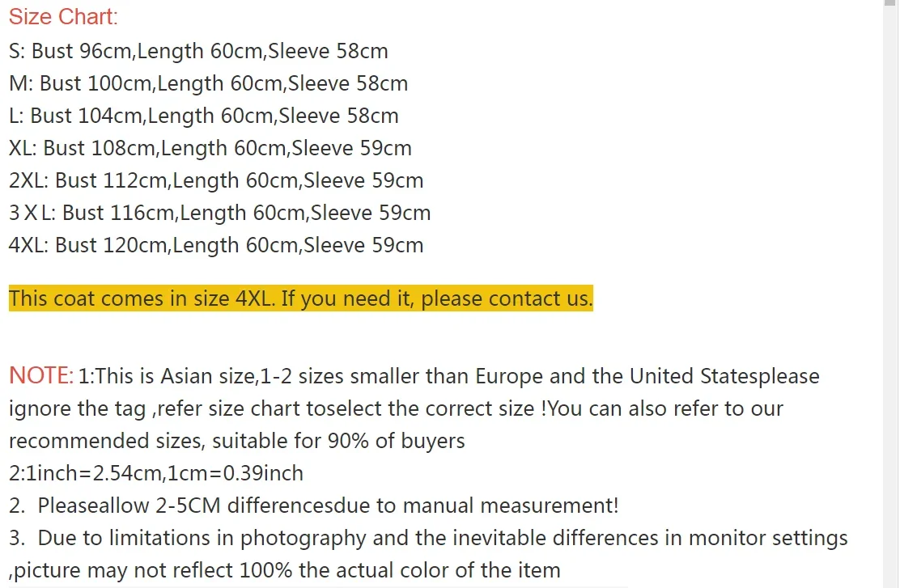Click the "picture may not reflect 100%" line
This screenshot has height=588, width=900.
pos(284,570)
